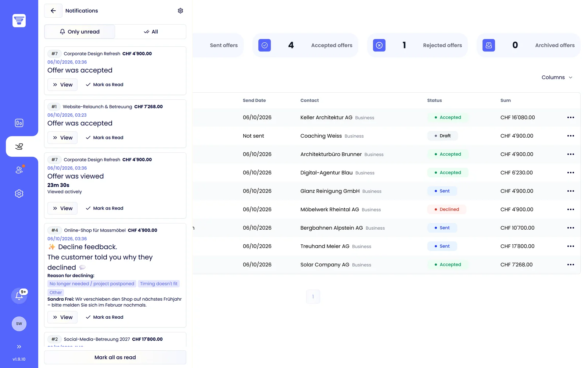Expand the sidebar with the double chevron
588x368 pixels.
coord(19,347)
